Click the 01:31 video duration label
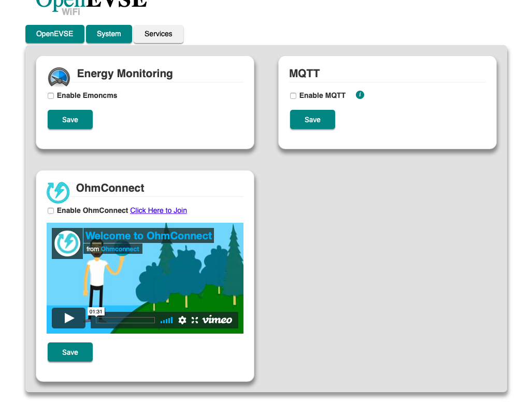Image resolution: width=532 pixels, height=402 pixels. (x=96, y=312)
